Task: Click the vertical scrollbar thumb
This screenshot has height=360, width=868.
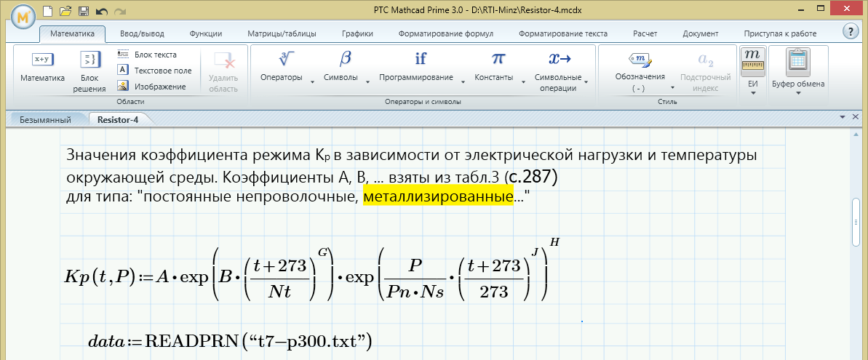Action: coord(856,221)
